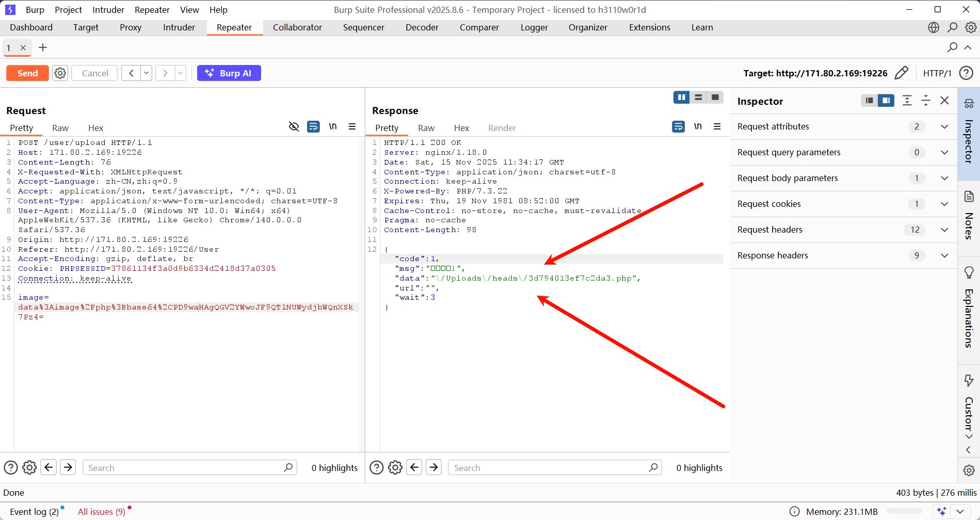Toggle word wrap in Response panel
The width and height of the screenshot is (980, 520).
pyautogui.click(x=679, y=126)
